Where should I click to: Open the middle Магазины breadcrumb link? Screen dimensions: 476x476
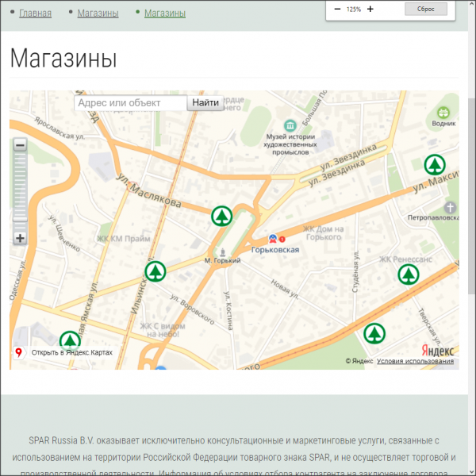(x=98, y=13)
